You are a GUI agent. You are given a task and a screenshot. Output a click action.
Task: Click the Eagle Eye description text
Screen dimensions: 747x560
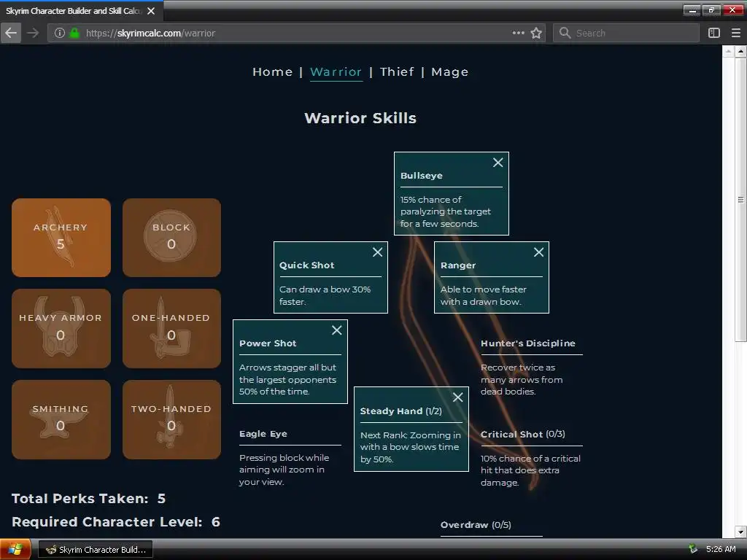[x=284, y=470]
